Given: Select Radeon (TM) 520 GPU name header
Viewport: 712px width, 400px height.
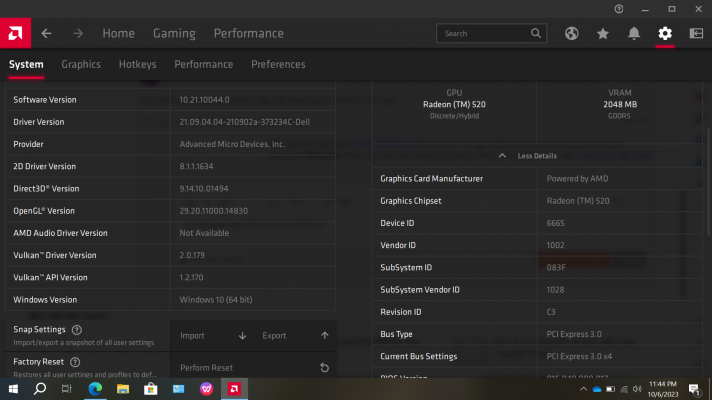Looking at the screenshot, I should coord(454,104).
